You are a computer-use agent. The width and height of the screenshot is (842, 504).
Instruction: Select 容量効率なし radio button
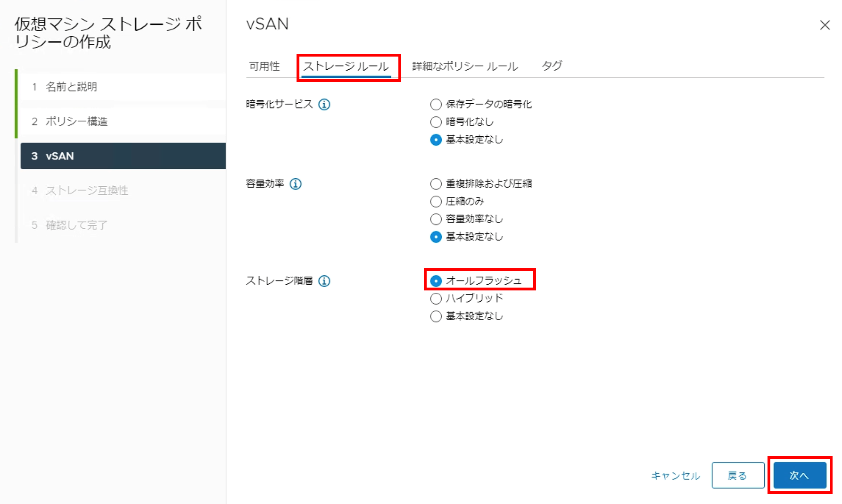[436, 219]
